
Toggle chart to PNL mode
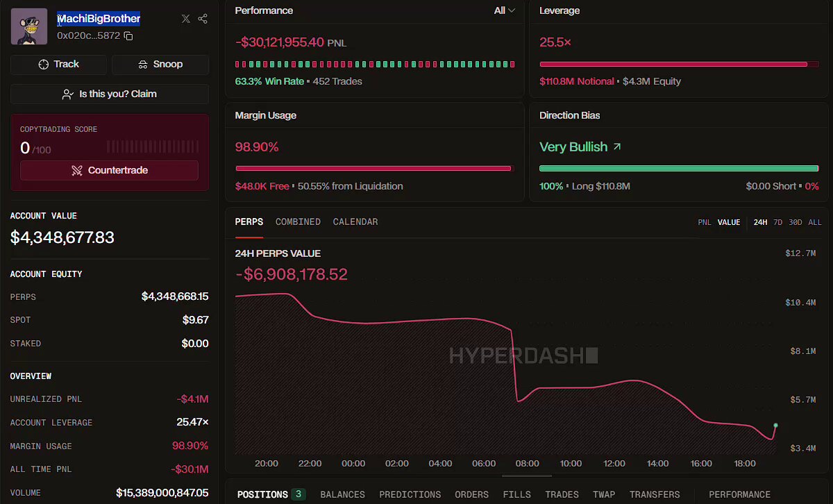point(705,222)
